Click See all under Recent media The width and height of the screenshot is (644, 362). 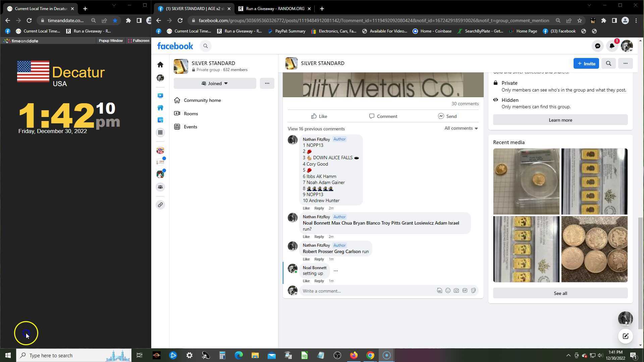(560, 293)
